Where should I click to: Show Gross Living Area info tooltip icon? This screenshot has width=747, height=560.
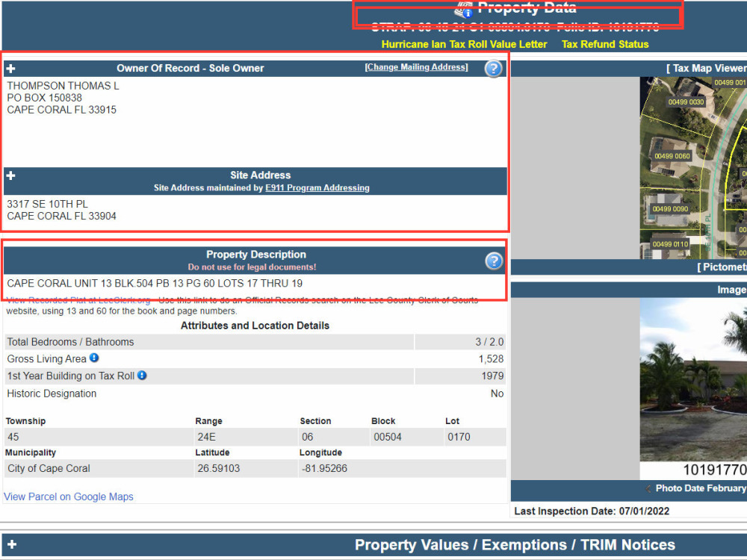(94, 358)
